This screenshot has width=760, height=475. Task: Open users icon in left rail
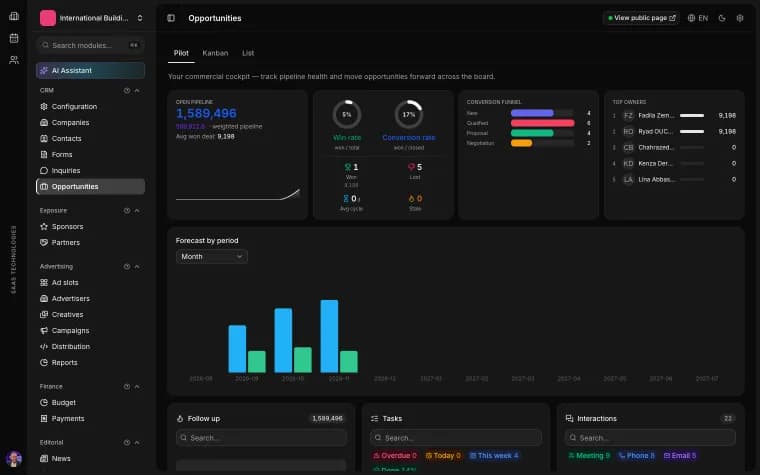tap(14, 60)
